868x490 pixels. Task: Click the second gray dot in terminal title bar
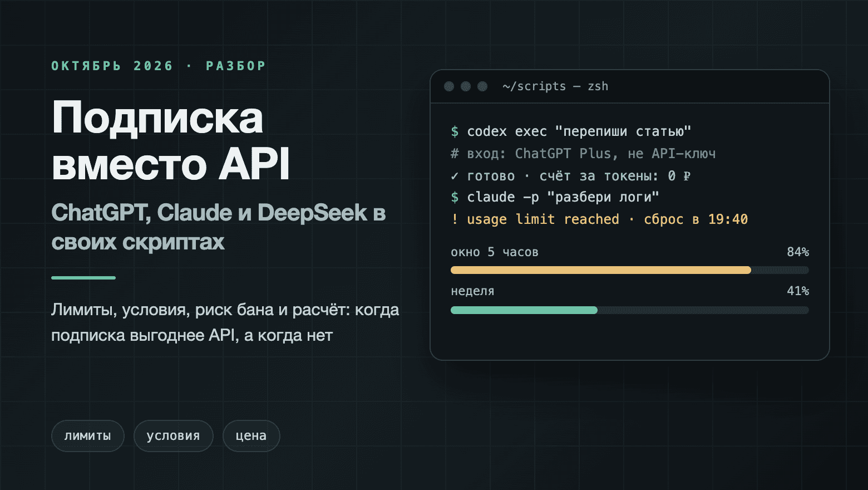click(x=466, y=86)
